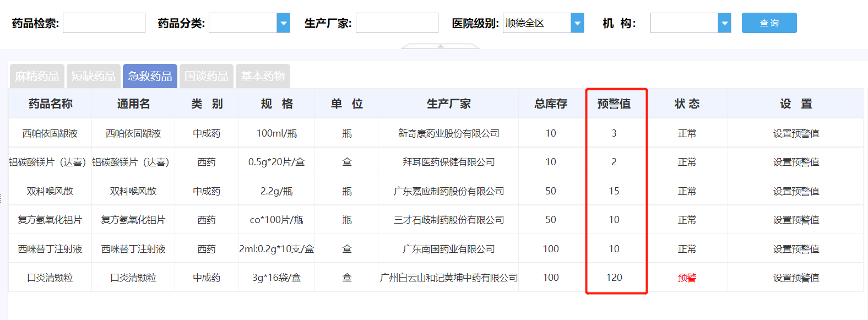Click 新奇康药业股份有限公司 manufacturer cell
868x320 pixels.
[x=448, y=133]
